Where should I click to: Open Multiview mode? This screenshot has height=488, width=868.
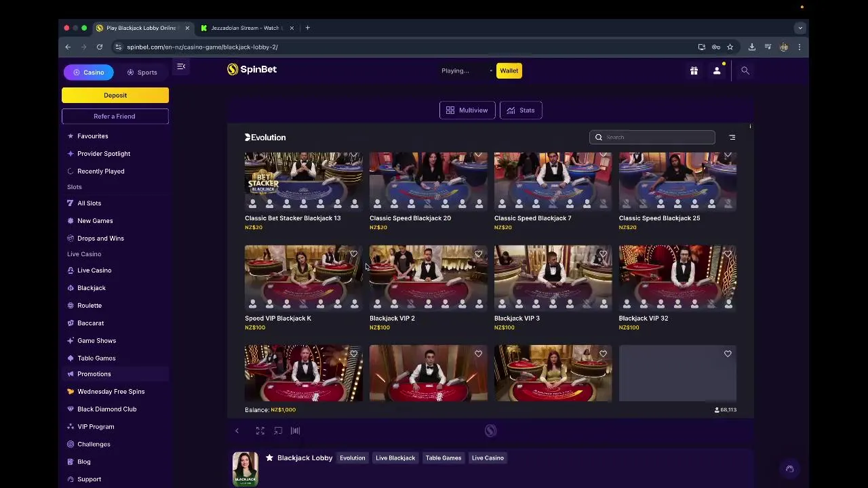click(x=467, y=110)
